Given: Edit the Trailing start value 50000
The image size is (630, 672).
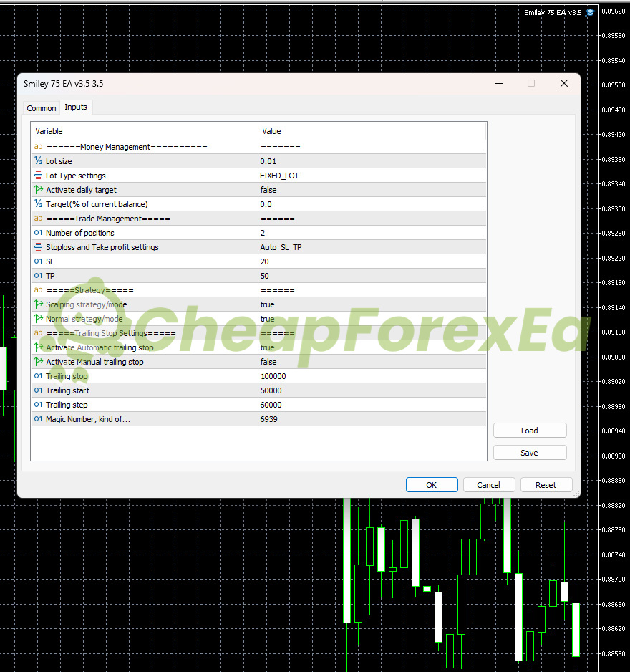Looking at the screenshot, I should pyautogui.click(x=372, y=390).
